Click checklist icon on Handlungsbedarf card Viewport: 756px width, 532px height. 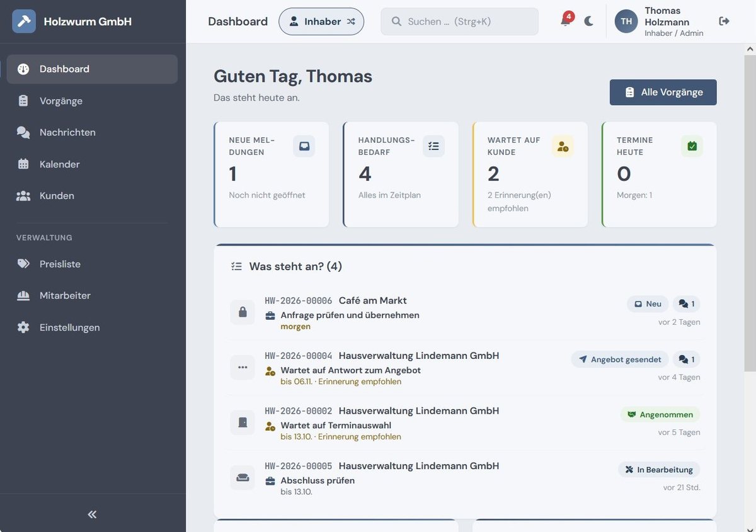[433, 146]
